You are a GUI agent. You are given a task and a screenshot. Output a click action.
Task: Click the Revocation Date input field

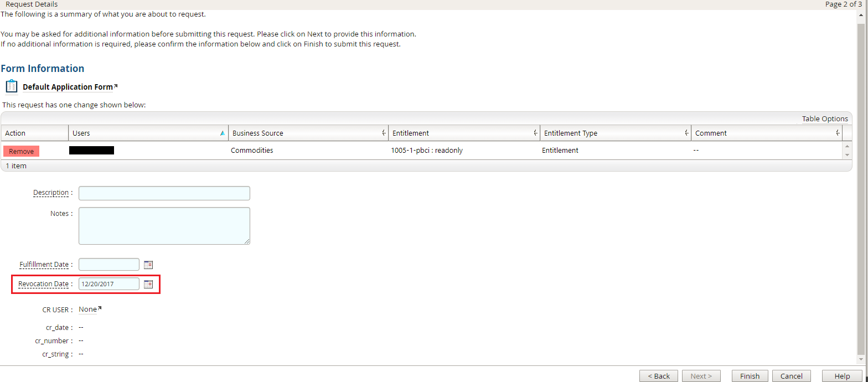click(108, 284)
